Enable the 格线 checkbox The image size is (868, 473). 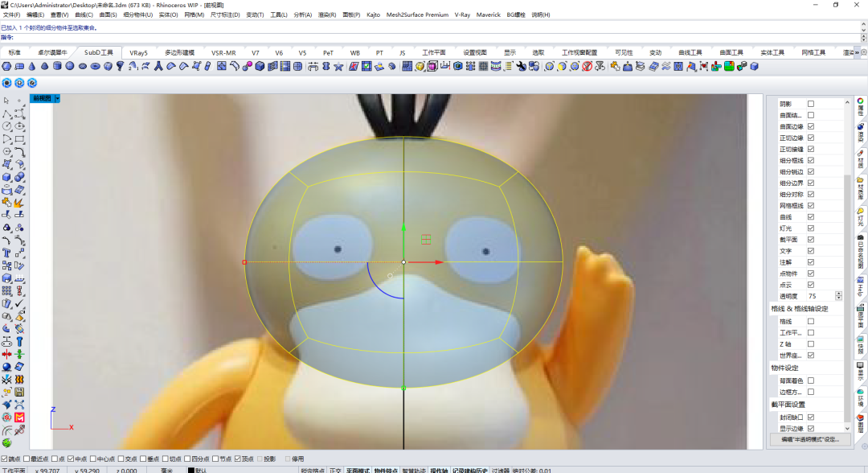point(811,321)
